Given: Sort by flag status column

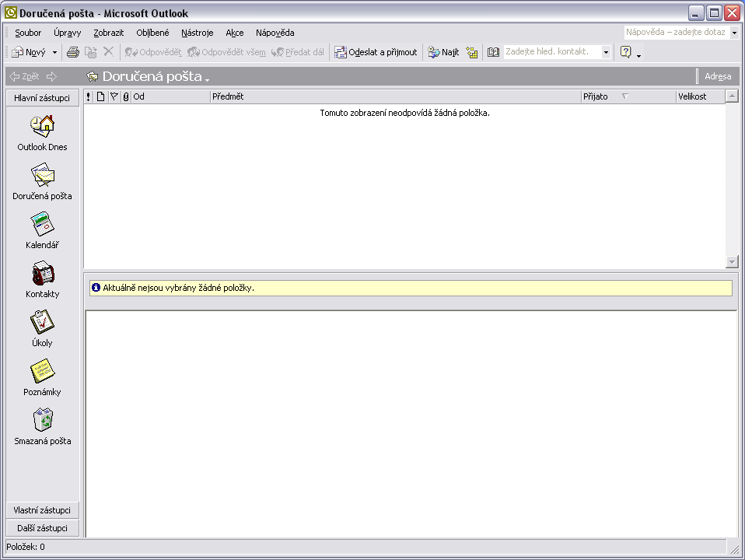Looking at the screenshot, I should [114, 97].
